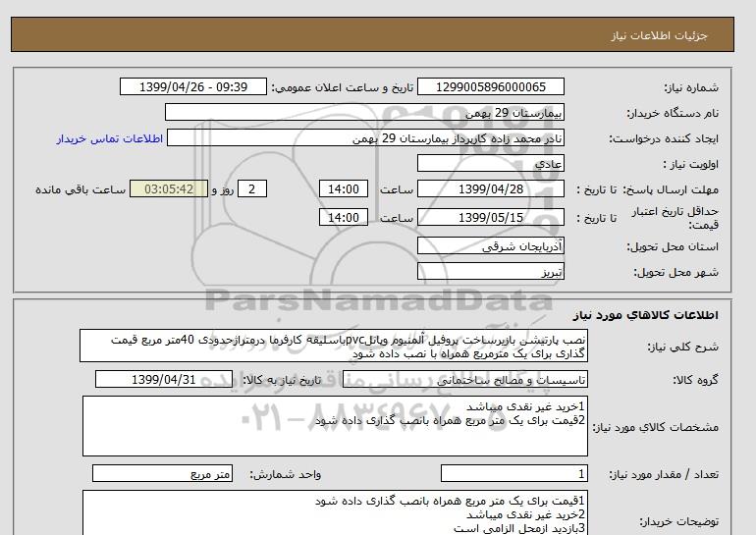Click the مشخصات کالای مورد نیاز label
This screenshot has height=535, width=756.
click(x=656, y=427)
